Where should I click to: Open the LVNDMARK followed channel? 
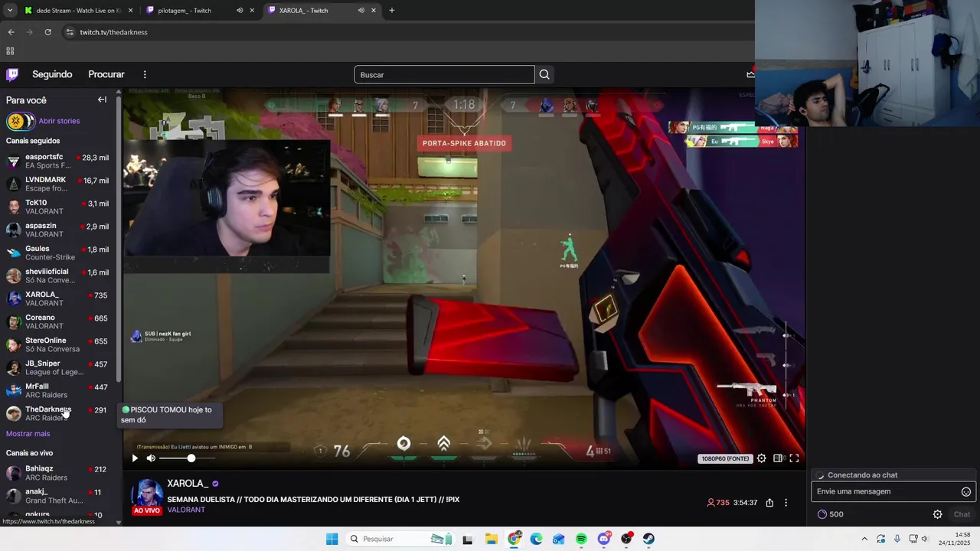[x=58, y=184]
